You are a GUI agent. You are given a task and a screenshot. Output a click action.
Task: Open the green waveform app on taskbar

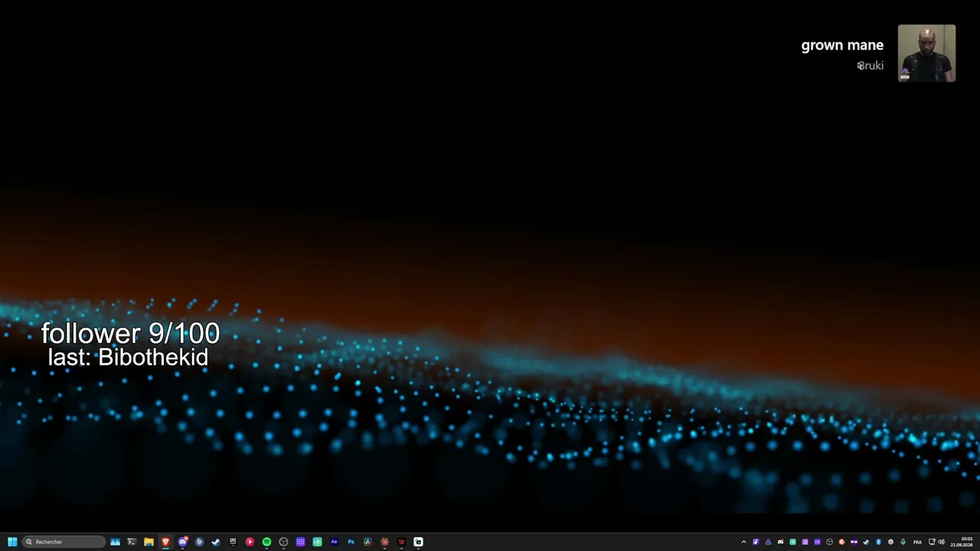coord(317,542)
